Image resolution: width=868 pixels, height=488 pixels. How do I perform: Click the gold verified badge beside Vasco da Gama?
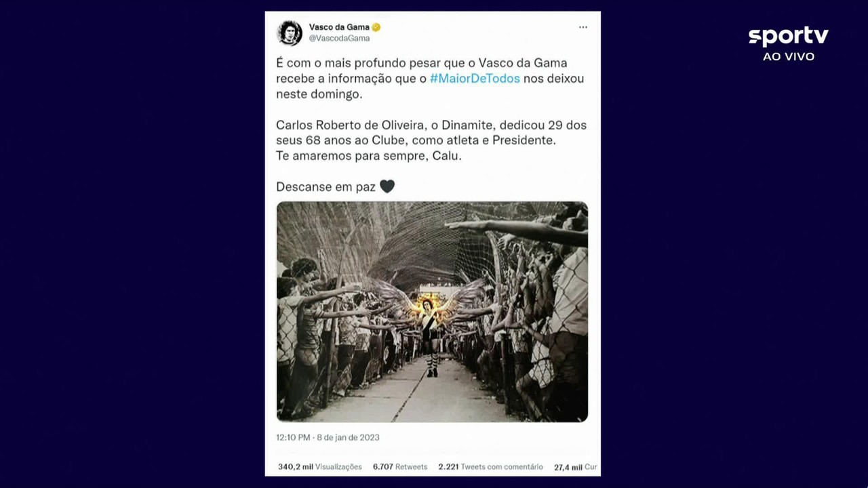[x=376, y=27]
